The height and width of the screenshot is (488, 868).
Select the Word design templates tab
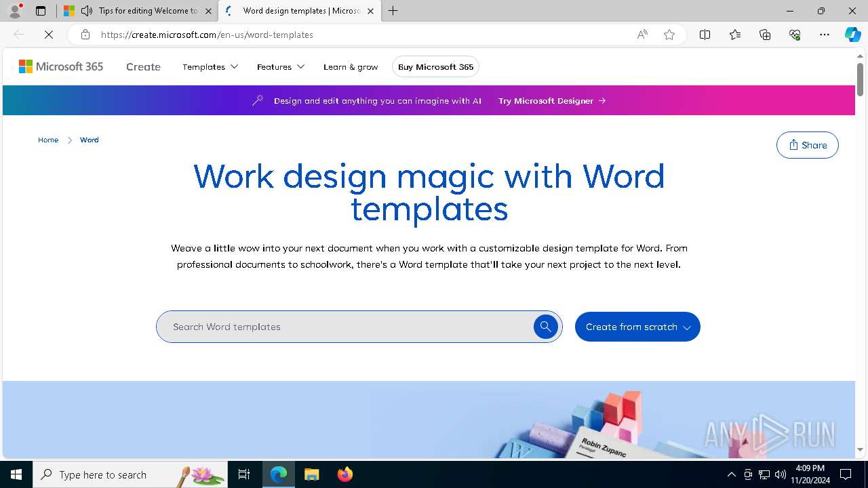[300, 11]
